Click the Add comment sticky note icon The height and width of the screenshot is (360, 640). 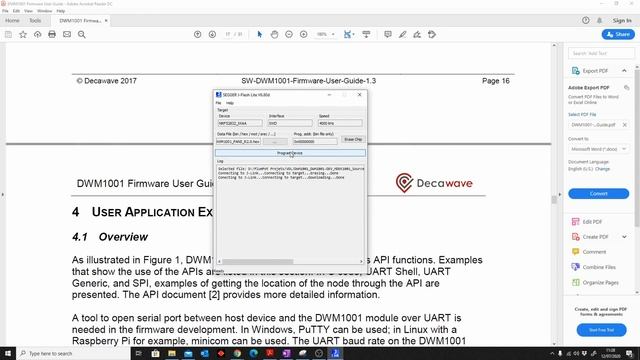point(388,35)
